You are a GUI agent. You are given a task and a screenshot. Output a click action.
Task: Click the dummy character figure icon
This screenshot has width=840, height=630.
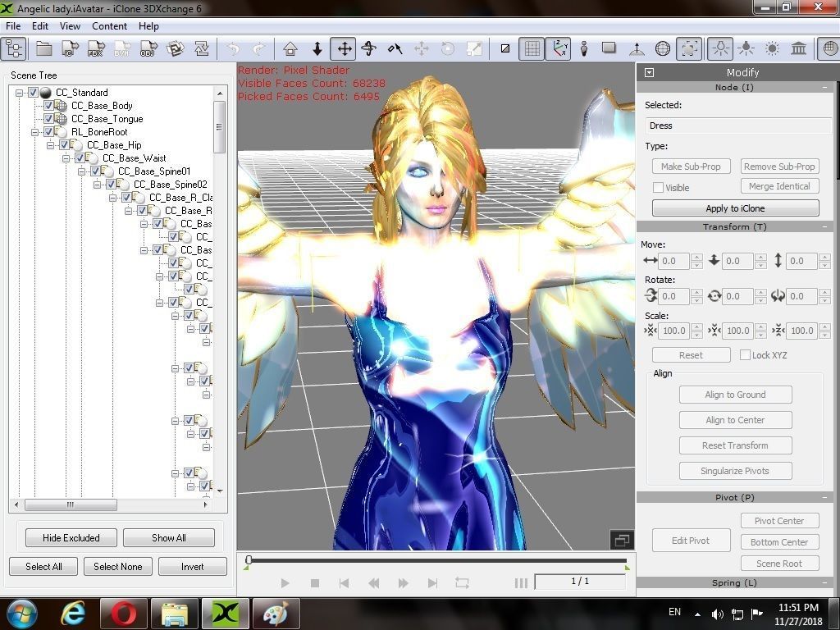(584, 48)
